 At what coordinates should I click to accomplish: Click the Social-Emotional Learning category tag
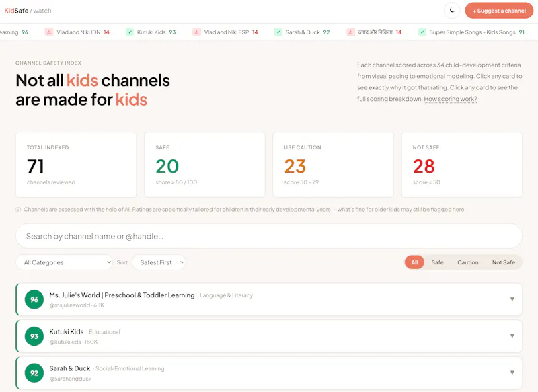coord(130,368)
